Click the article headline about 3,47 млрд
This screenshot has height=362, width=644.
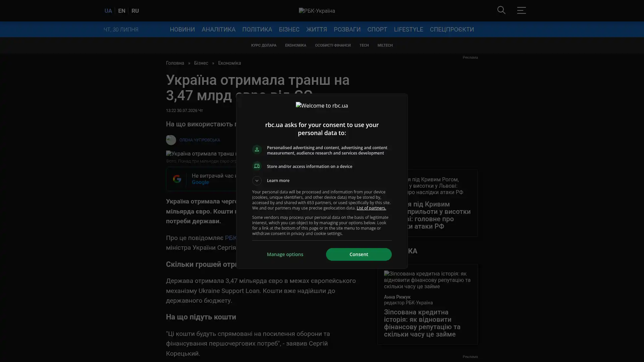click(258, 88)
